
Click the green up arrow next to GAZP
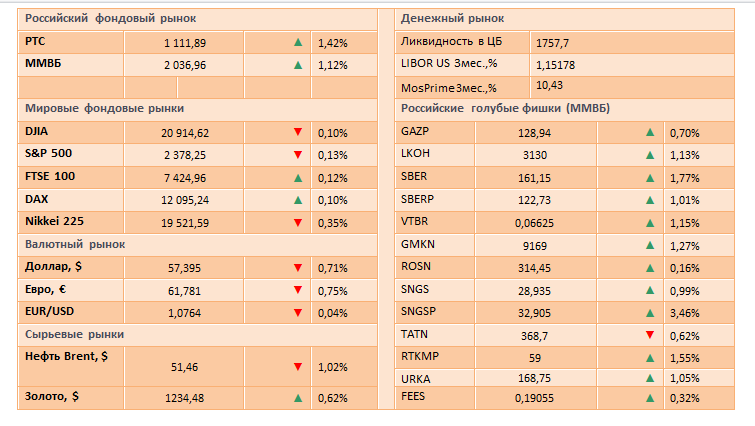[650, 132]
